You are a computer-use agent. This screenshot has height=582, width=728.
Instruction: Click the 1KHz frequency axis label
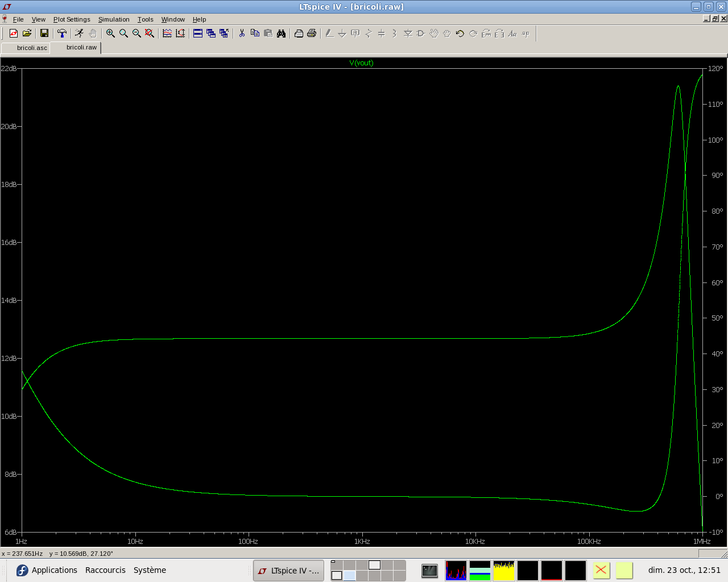[362, 542]
